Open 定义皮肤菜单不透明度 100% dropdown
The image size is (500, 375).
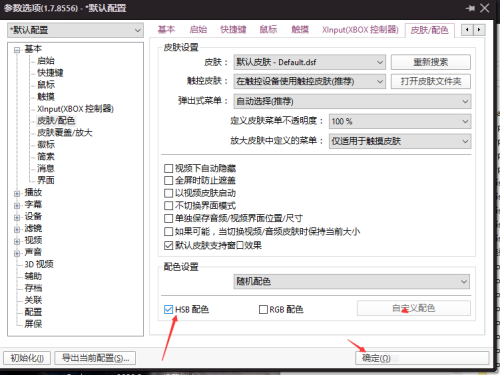400,121
